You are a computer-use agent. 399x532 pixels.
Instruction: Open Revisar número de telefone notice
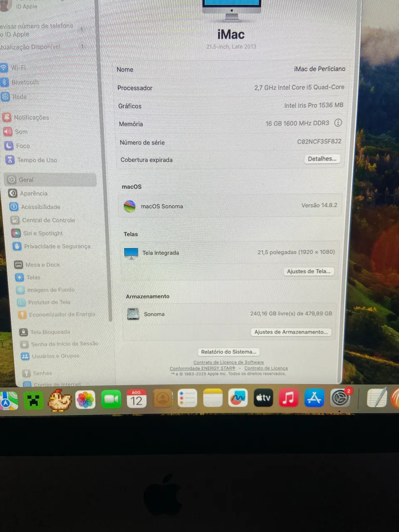coord(42,30)
